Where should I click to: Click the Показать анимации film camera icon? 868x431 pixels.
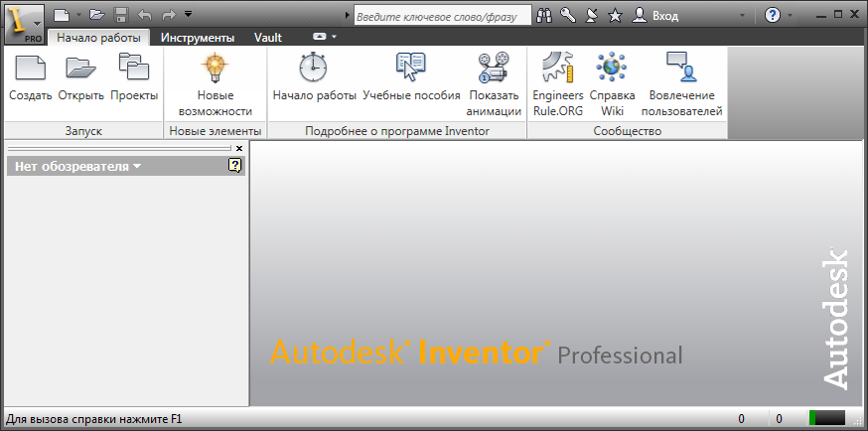pyautogui.click(x=494, y=67)
